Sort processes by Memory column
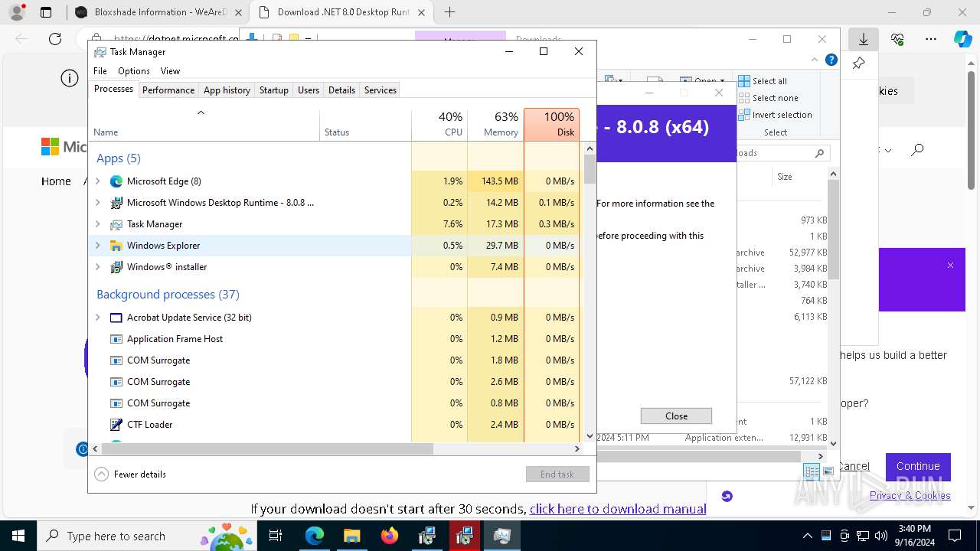Screen dimensions: 980x551 point(495,124)
